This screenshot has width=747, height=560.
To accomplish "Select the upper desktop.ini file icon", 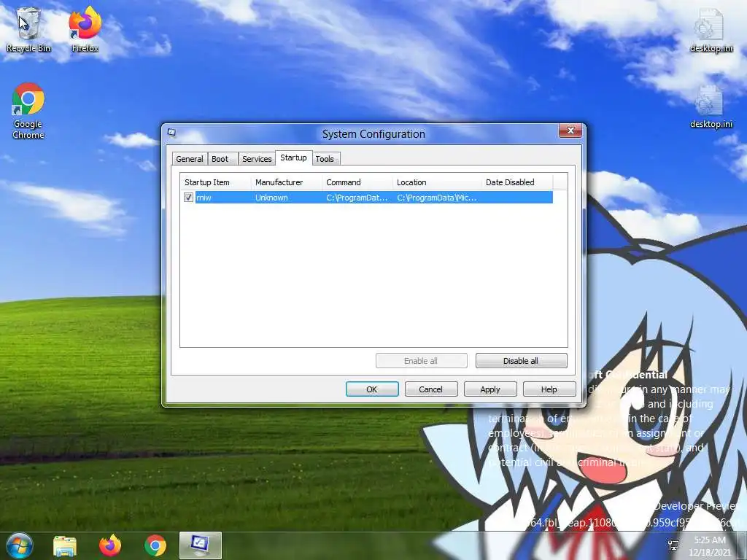I will (711, 29).
